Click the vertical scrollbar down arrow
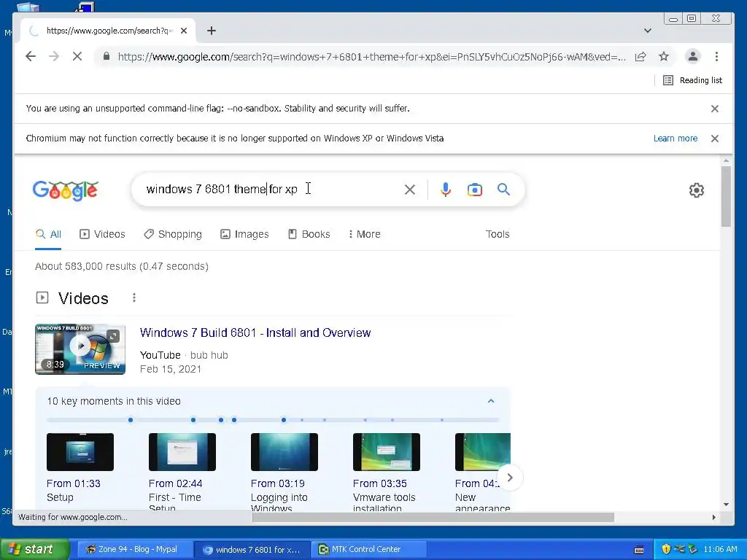Viewport: 747px width, 560px height. [x=726, y=505]
